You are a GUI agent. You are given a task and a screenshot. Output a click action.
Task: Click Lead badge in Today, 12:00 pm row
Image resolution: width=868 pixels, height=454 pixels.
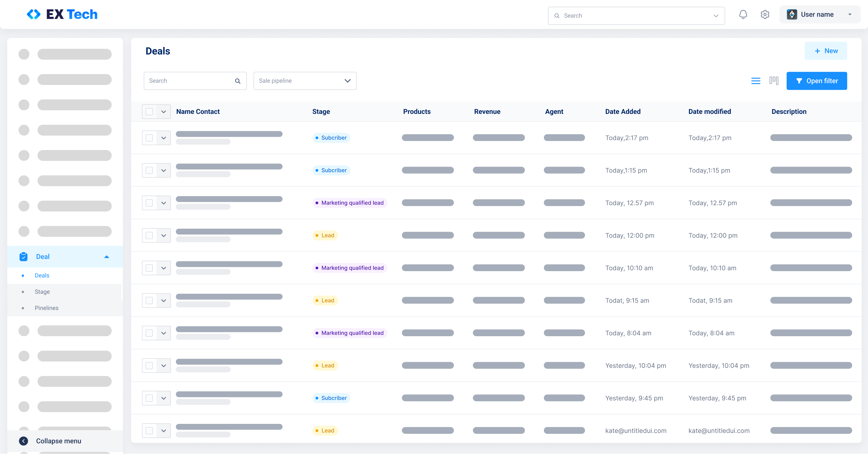click(x=325, y=235)
